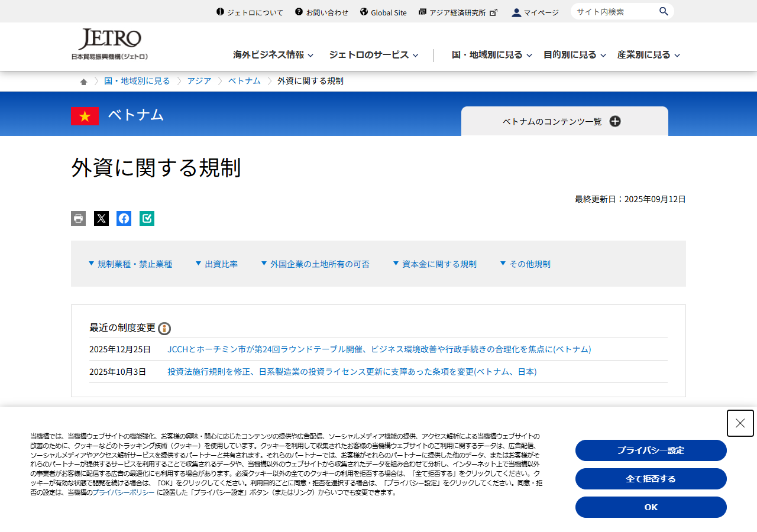The height and width of the screenshot is (532, 757).
Task: Focus the サイト内検索 search field
Action: [x=615, y=11]
